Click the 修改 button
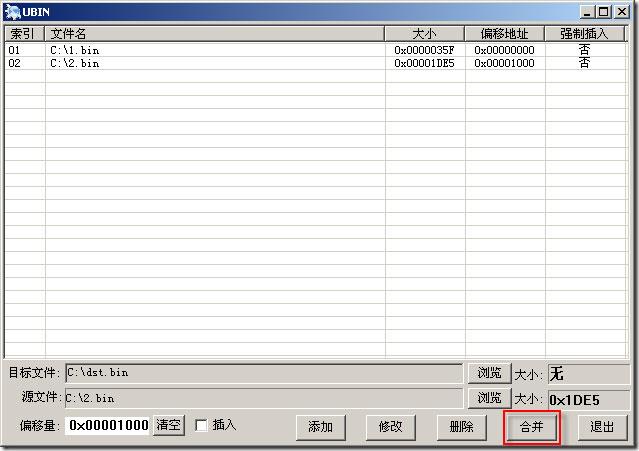The height and width of the screenshot is (451, 639). tap(391, 426)
